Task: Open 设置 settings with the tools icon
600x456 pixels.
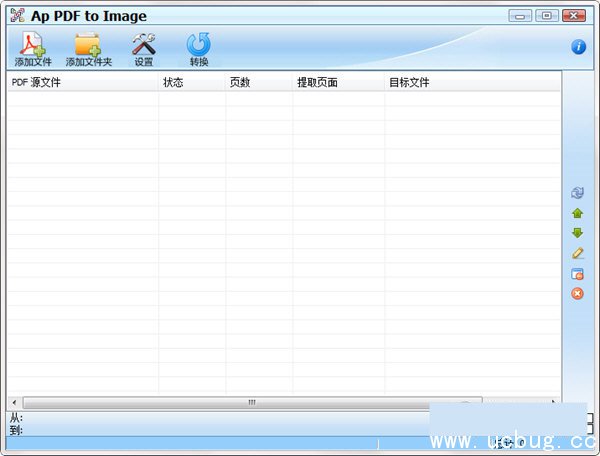Action: [x=143, y=49]
